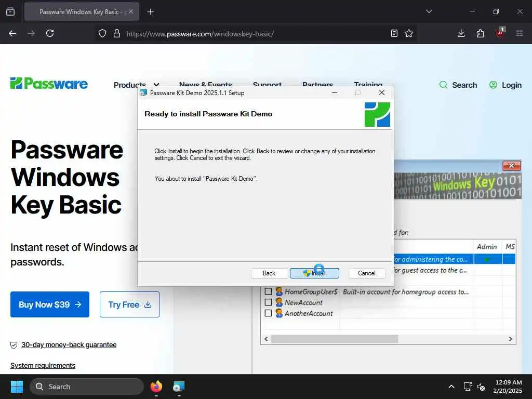
Task: Open the Firefox application menu
Action: [x=519, y=33]
